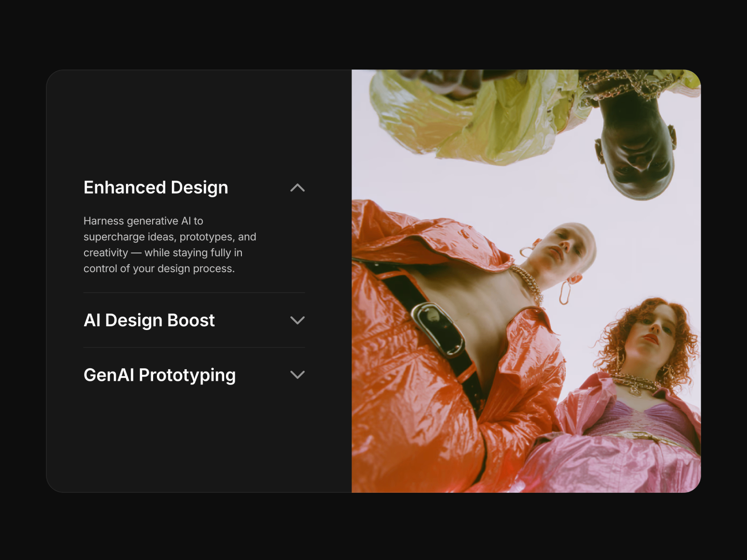Click the dangling earring near bald person's jaw
The width and height of the screenshot is (747, 560).
pyautogui.click(x=567, y=289)
